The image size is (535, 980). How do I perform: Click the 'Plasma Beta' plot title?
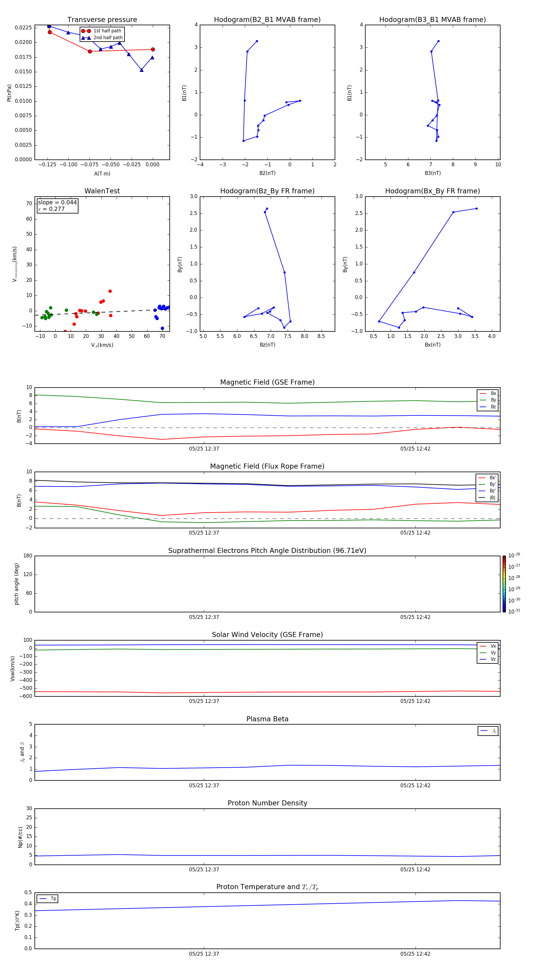click(x=267, y=719)
